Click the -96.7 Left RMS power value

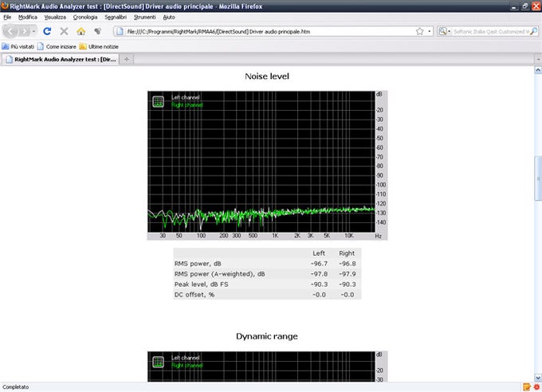(x=319, y=264)
